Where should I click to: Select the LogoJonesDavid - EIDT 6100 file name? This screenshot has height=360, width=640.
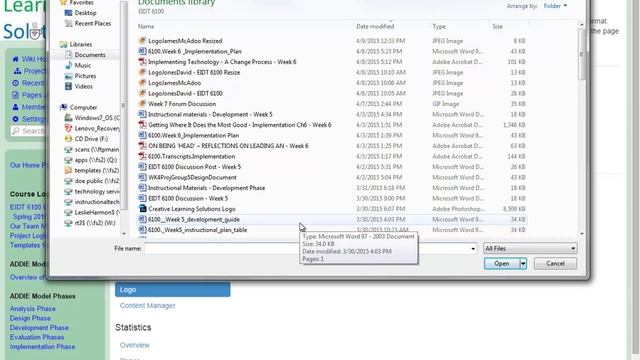click(x=185, y=93)
